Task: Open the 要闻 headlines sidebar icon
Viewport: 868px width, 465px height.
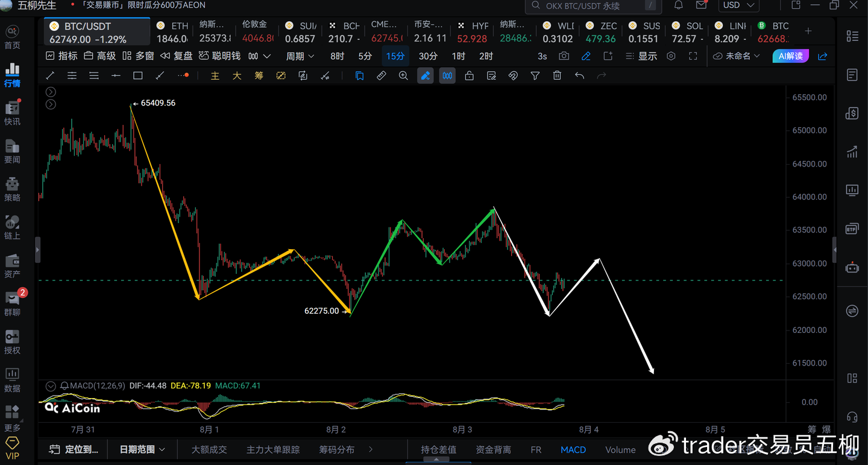Action: pyautogui.click(x=12, y=151)
